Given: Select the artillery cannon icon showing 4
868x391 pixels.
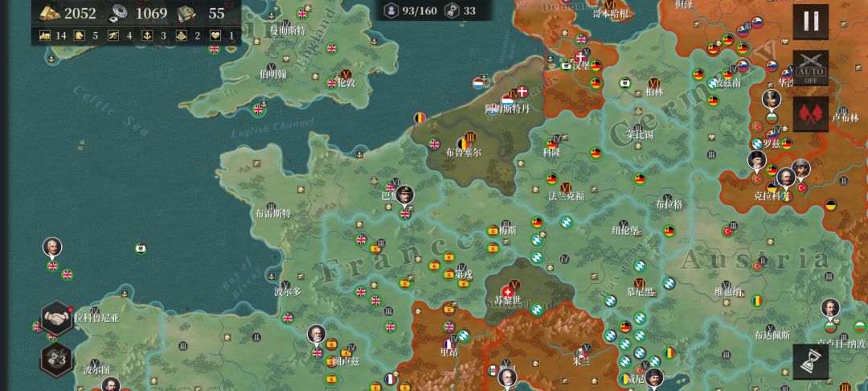Looking at the screenshot, I should [113, 36].
